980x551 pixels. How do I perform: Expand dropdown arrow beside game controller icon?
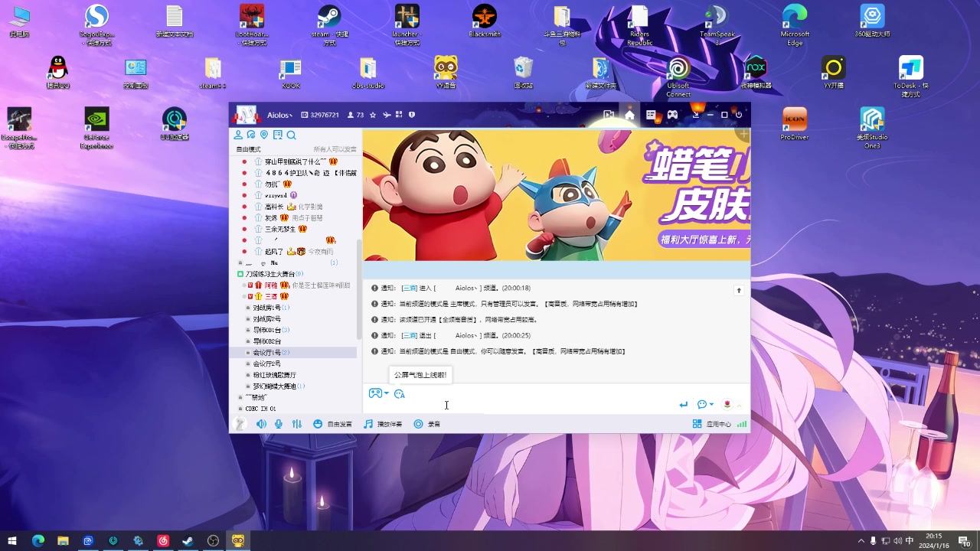pyautogui.click(x=385, y=393)
